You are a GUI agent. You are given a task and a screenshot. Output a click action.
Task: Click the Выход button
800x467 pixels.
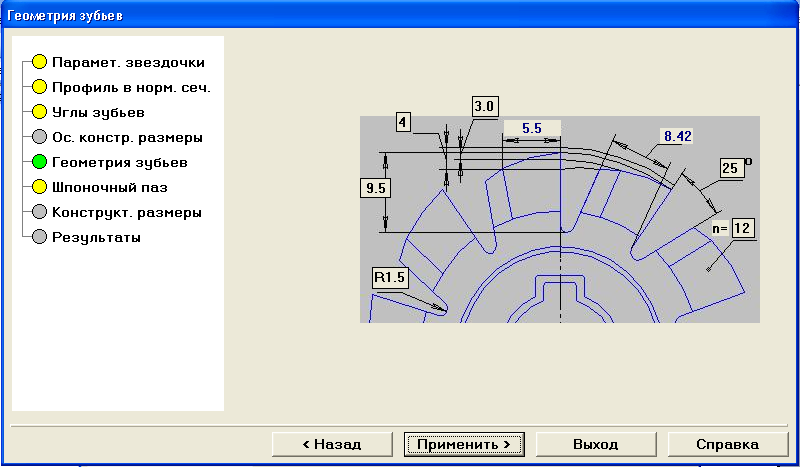pyautogui.click(x=596, y=445)
